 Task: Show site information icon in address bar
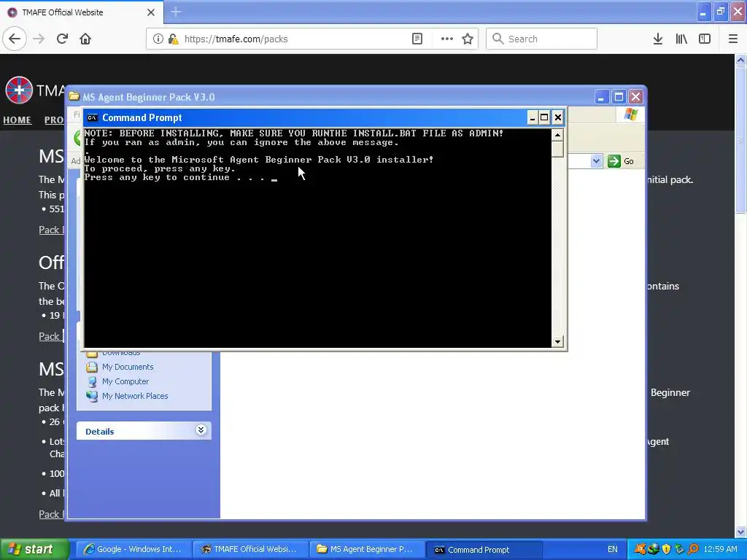(x=158, y=39)
